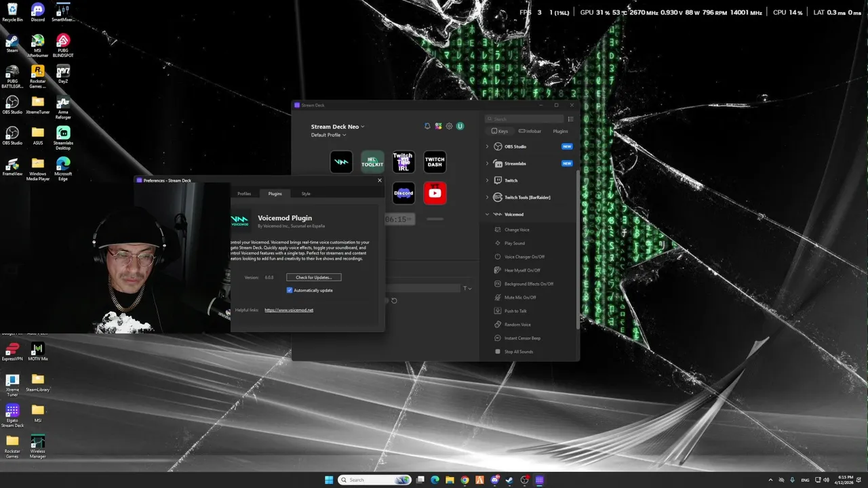Choose Background Effects On/Off action
868x488 pixels.
[528, 284]
